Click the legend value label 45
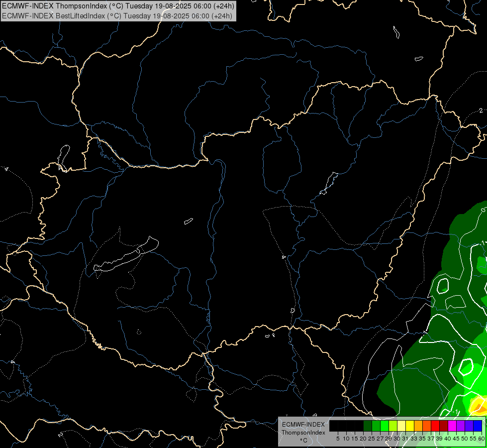487x448 pixels. pos(456,439)
